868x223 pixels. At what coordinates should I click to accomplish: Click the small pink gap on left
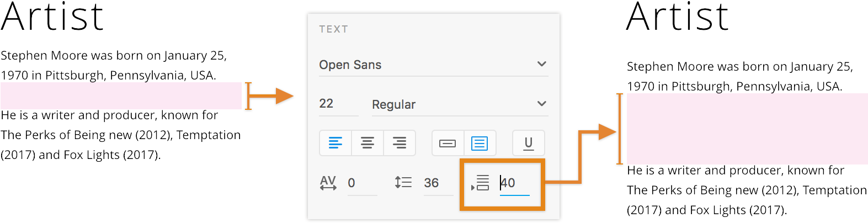[121, 95]
